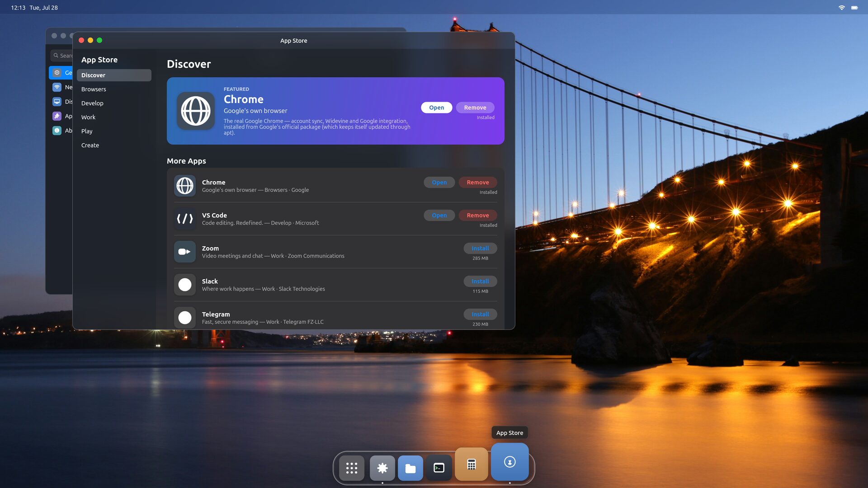Click the Zoom camera icon
Viewport: 868px width, 488px height.
(185, 252)
